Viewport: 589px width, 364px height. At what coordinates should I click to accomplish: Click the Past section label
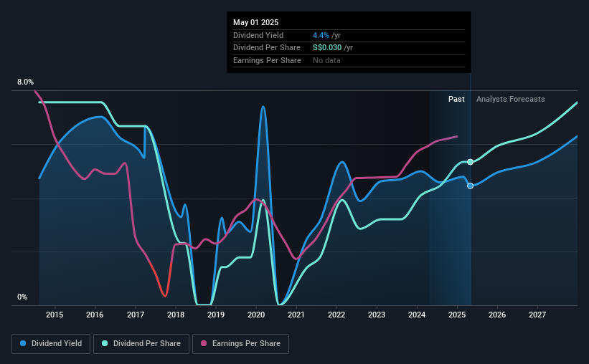pos(456,99)
